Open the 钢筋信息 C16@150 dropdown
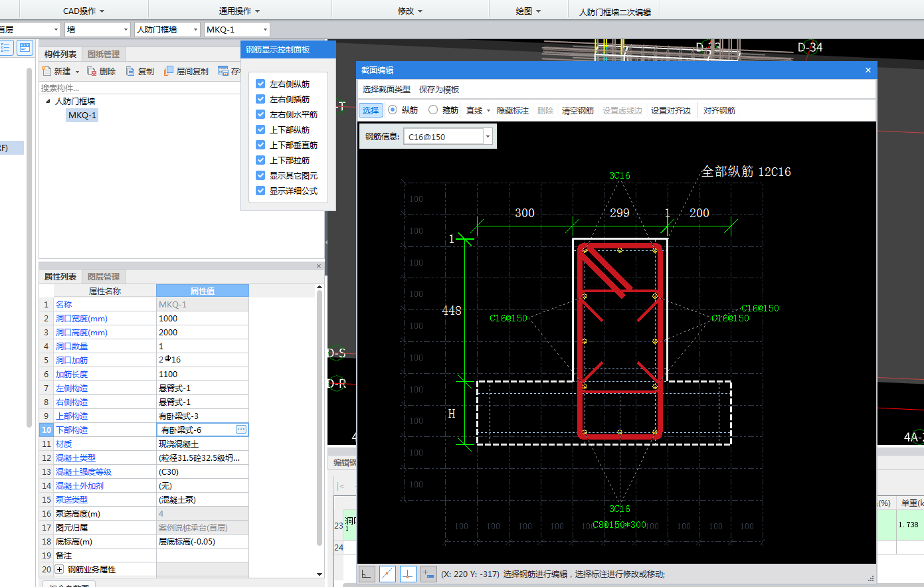 [488, 136]
